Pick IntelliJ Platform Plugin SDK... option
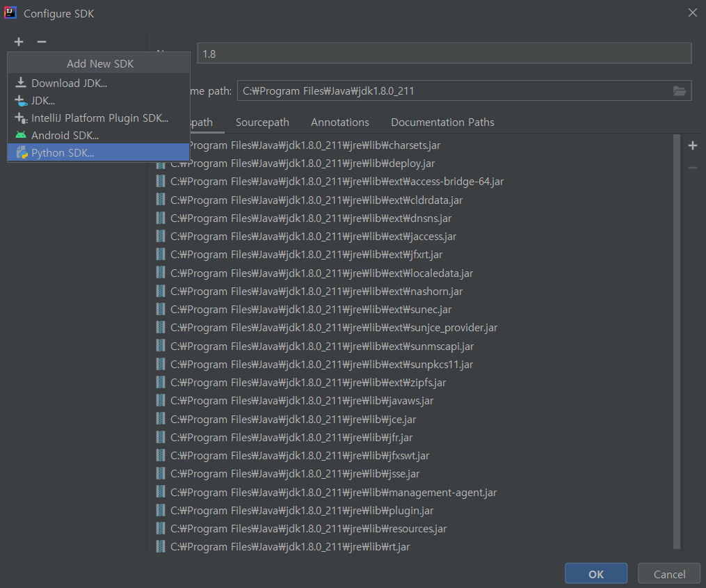This screenshot has width=706, height=588. point(99,118)
